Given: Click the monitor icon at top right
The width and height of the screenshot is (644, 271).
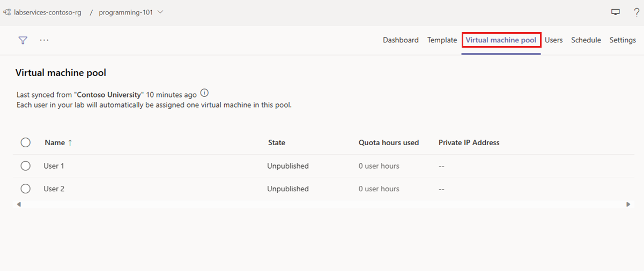Looking at the screenshot, I should (616, 12).
